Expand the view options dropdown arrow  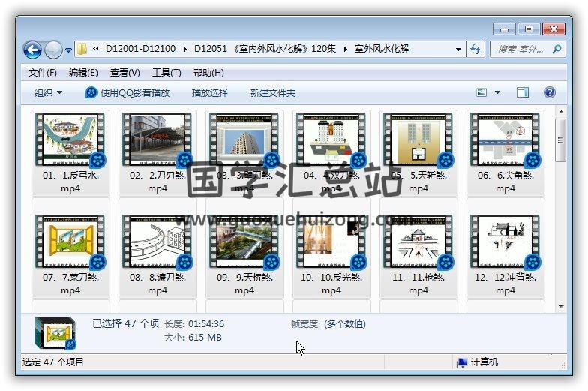497,93
